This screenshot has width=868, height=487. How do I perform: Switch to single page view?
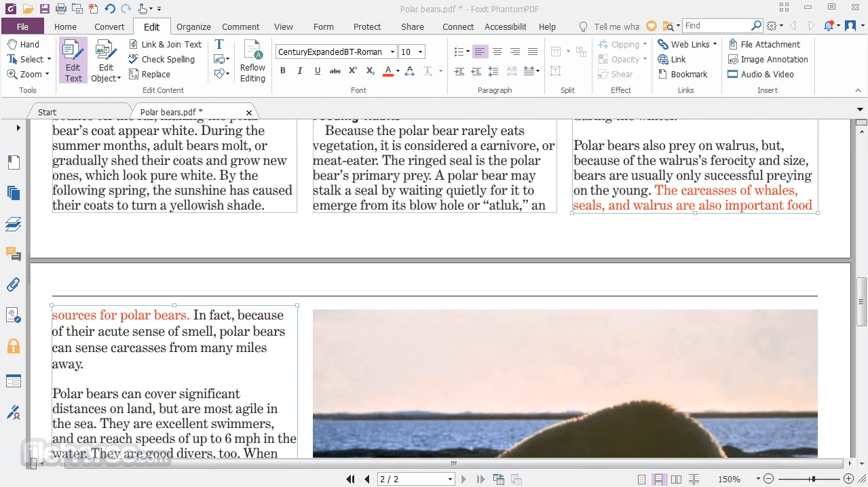(641, 479)
